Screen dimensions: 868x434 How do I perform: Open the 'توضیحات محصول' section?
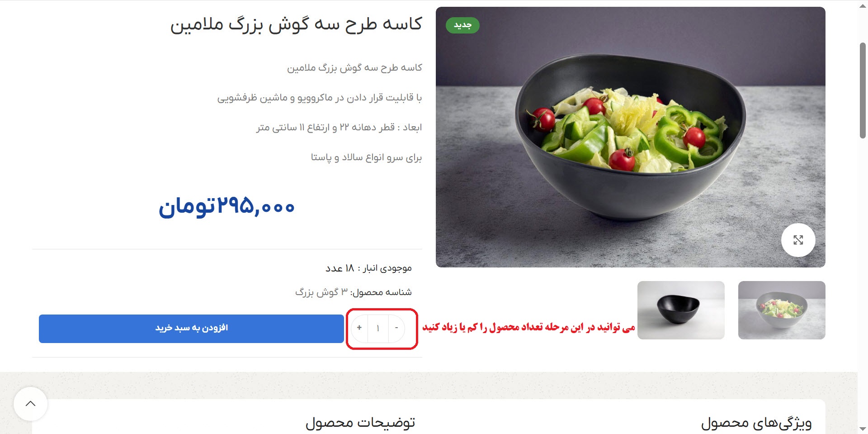360,423
